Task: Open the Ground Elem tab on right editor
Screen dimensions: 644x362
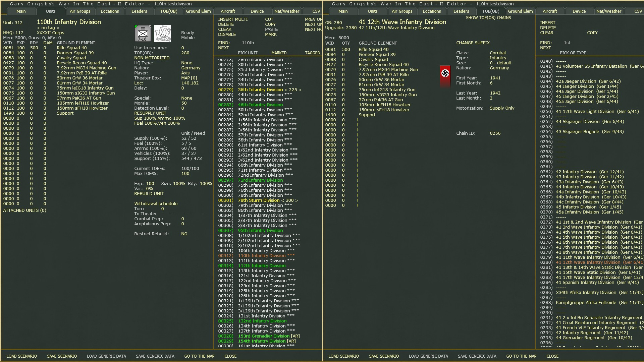Action: (520, 11)
